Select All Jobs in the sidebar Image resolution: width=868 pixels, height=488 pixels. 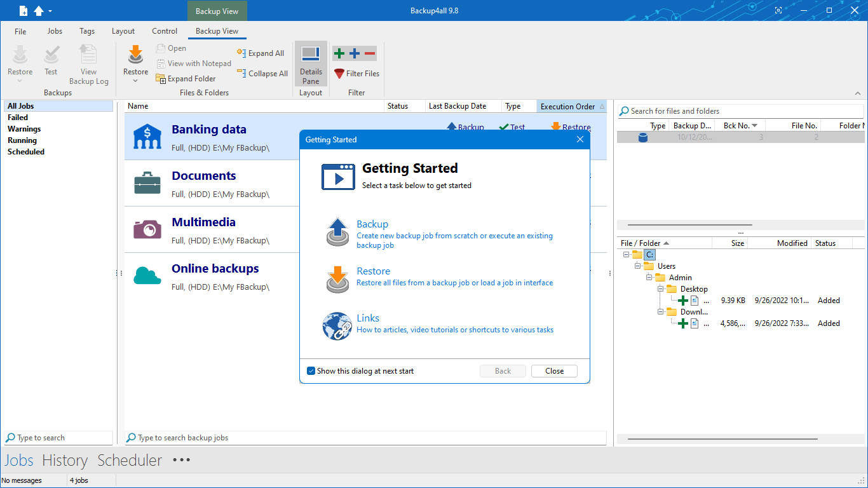pyautogui.click(x=58, y=106)
